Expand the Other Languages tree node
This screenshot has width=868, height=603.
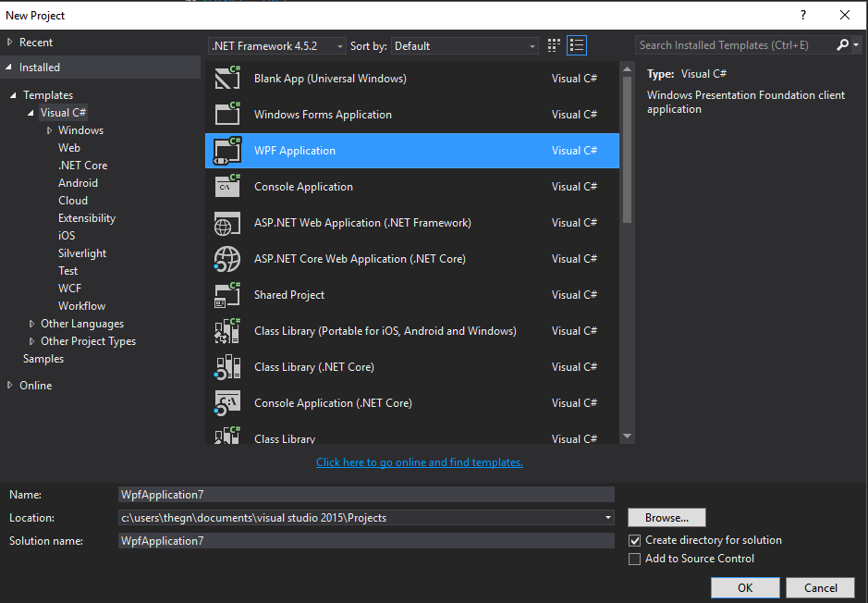tap(32, 324)
